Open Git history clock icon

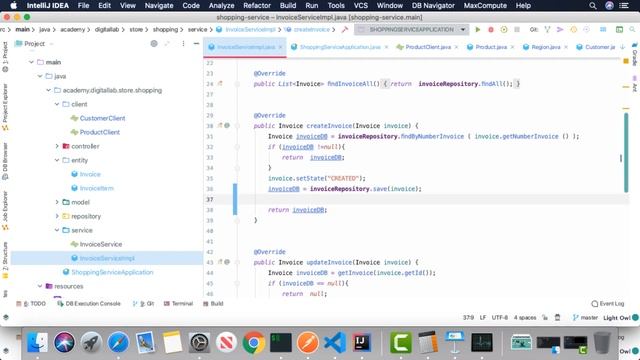(573, 29)
